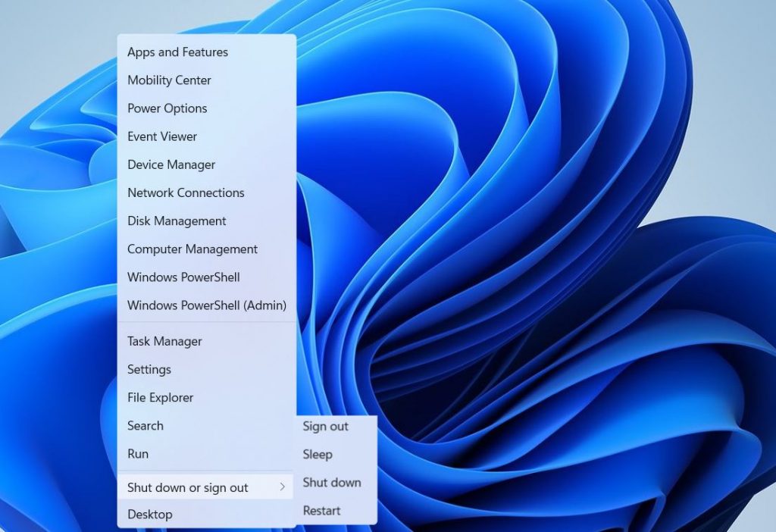
Task: Open Apps and Features
Action: (177, 52)
